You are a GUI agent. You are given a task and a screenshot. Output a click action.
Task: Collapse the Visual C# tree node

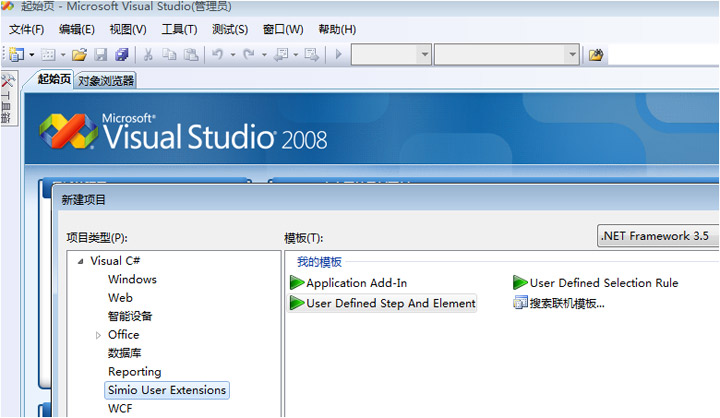point(80,261)
